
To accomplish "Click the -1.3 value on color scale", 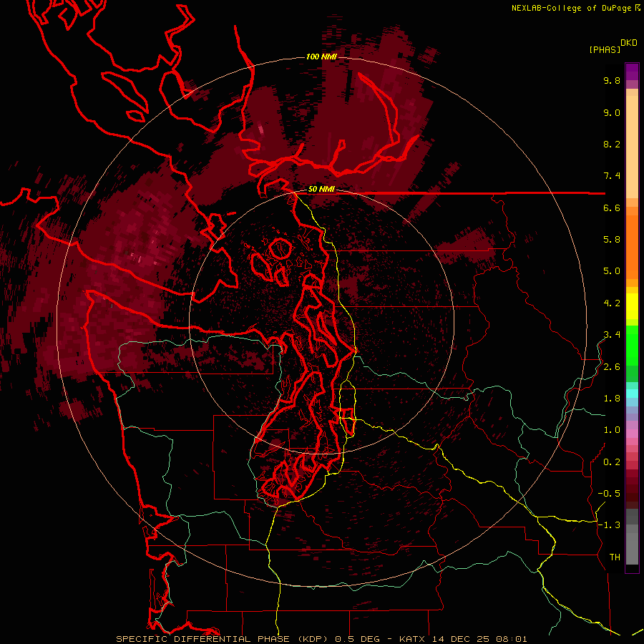I will (609, 525).
